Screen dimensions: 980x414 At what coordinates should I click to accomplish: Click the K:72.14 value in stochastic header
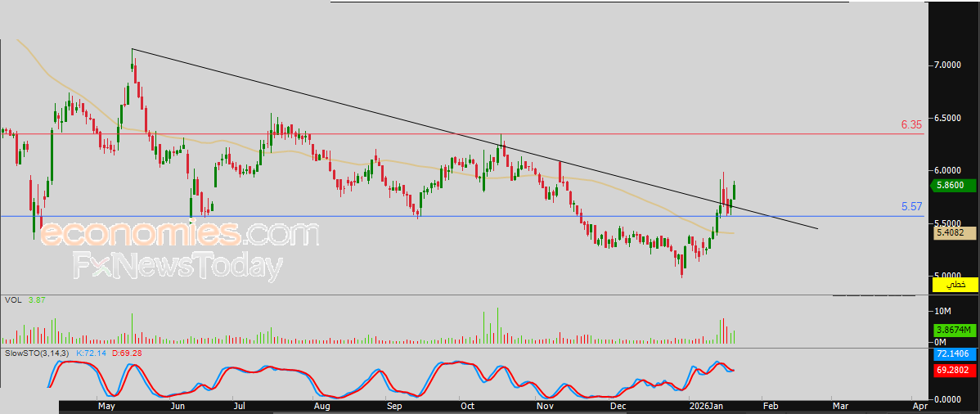(92, 353)
